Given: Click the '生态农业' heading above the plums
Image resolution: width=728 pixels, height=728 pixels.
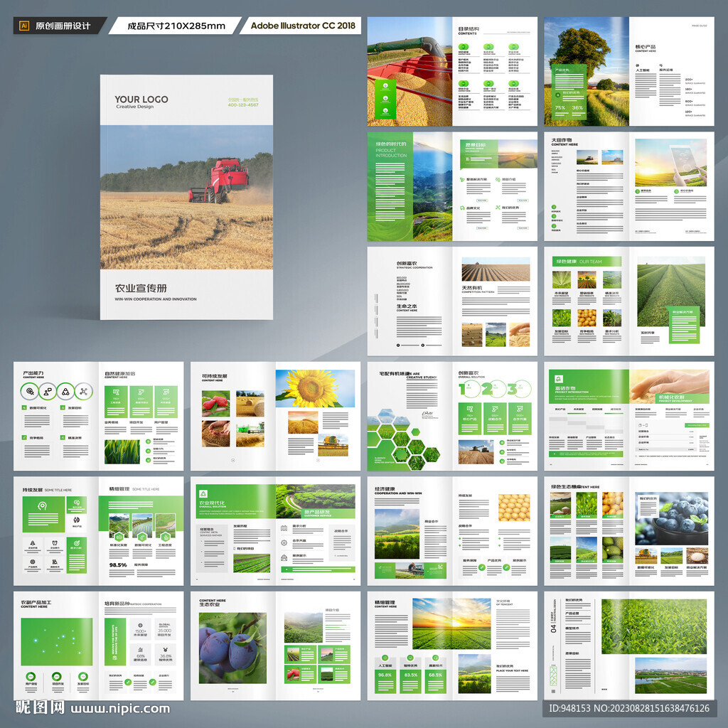Looking at the screenshot, I should [x=210, y=604].
